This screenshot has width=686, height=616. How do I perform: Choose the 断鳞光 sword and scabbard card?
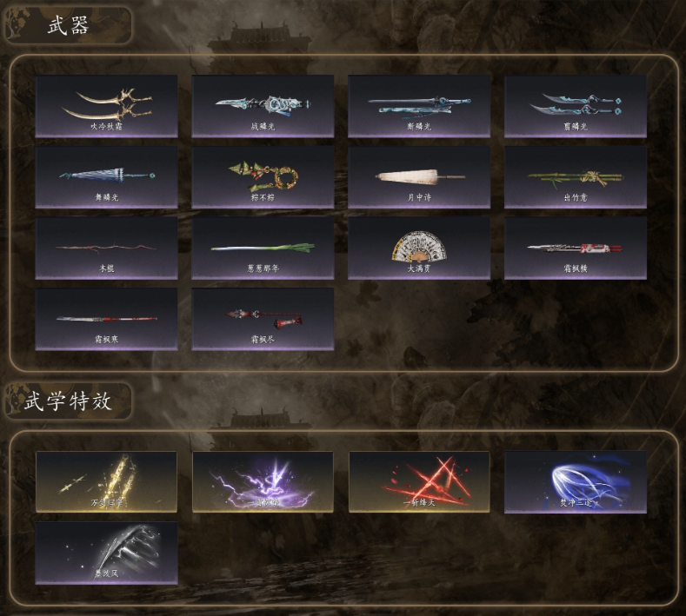click(419, 106)
